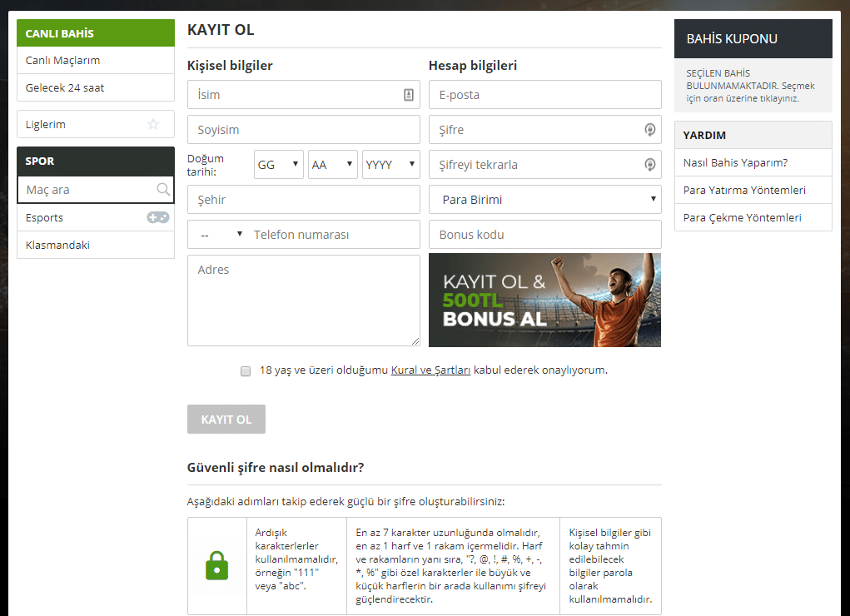Click the star icon next to Liglerim
The image size is (850, 616).
(153, 124)
